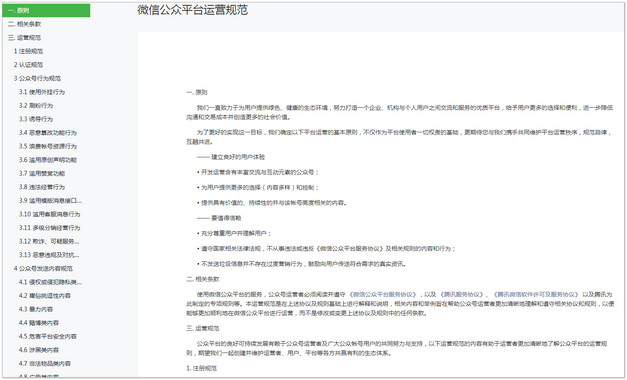Click paragraph starting 为了更好的实现这一目标

pyautogui.click(x=399, y=137)
